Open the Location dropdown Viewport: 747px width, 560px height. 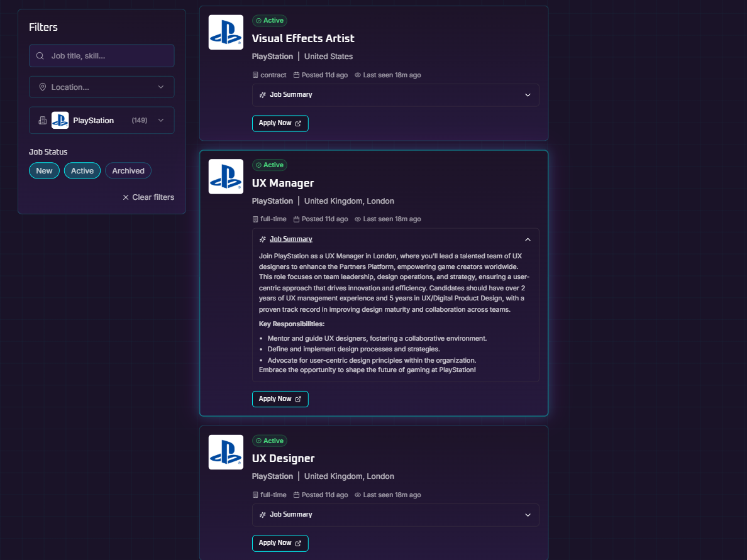[x=101, y=87]
